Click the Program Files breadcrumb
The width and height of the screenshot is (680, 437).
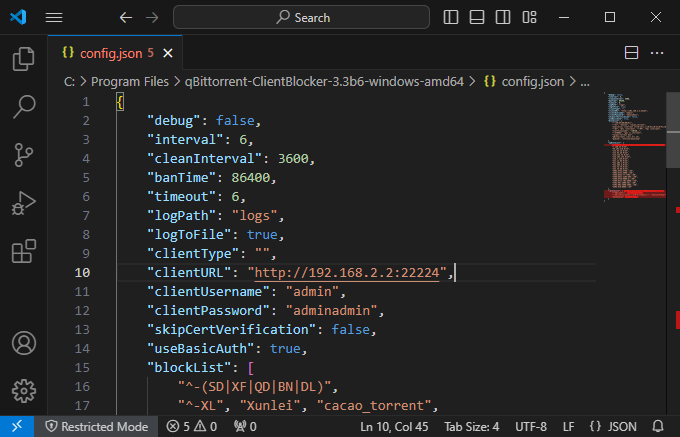(130, 82)
